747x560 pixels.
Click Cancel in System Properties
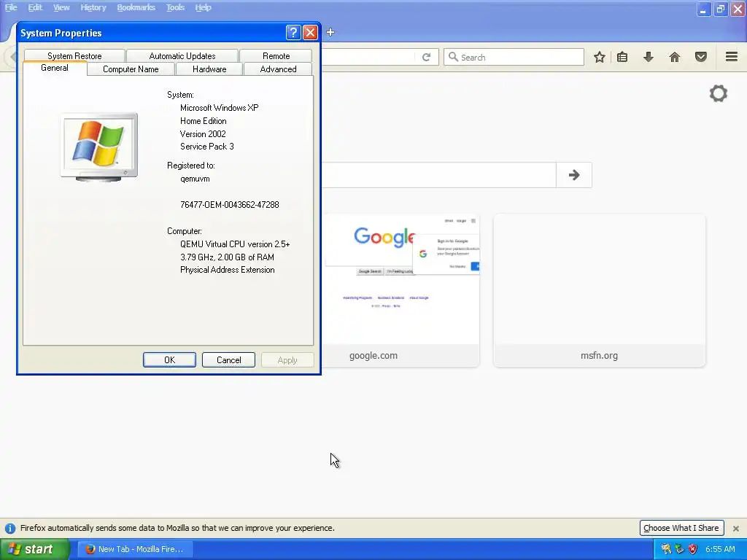coord(228,360)
